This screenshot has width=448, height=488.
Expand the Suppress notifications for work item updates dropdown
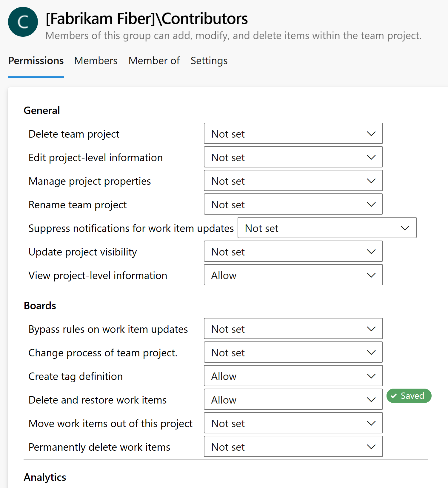(x=327, y=228)
